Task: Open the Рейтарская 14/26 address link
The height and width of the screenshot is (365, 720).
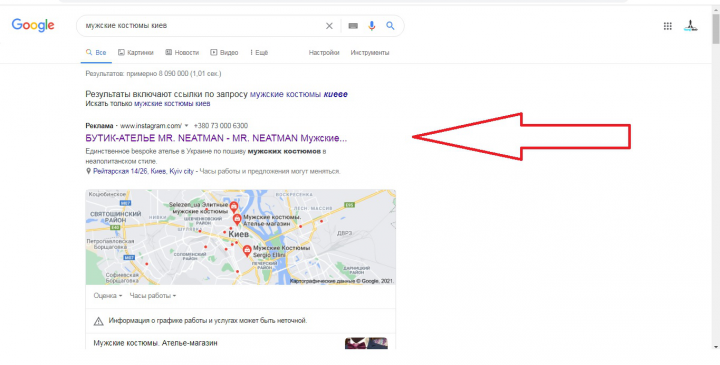Action: click(143, 171)
